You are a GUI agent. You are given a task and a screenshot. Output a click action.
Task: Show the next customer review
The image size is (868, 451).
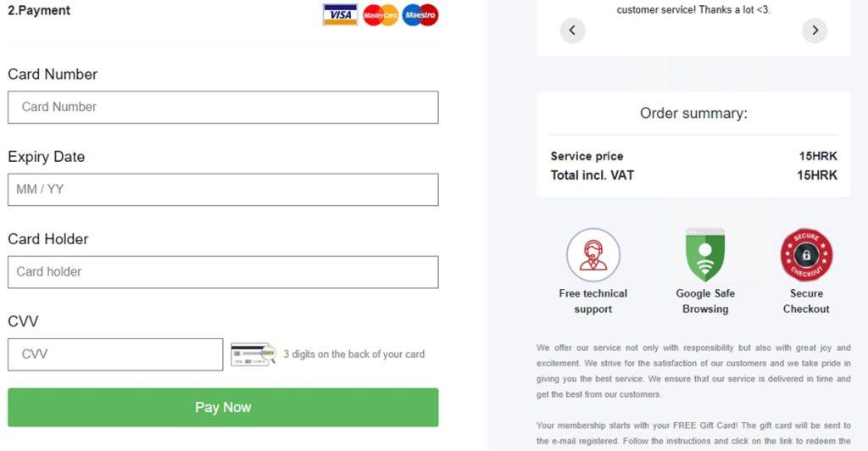point(815,31)
